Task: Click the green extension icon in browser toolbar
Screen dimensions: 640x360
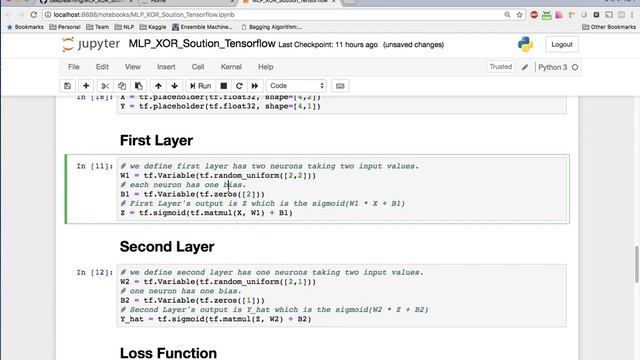Action: [x=547, y=15]
